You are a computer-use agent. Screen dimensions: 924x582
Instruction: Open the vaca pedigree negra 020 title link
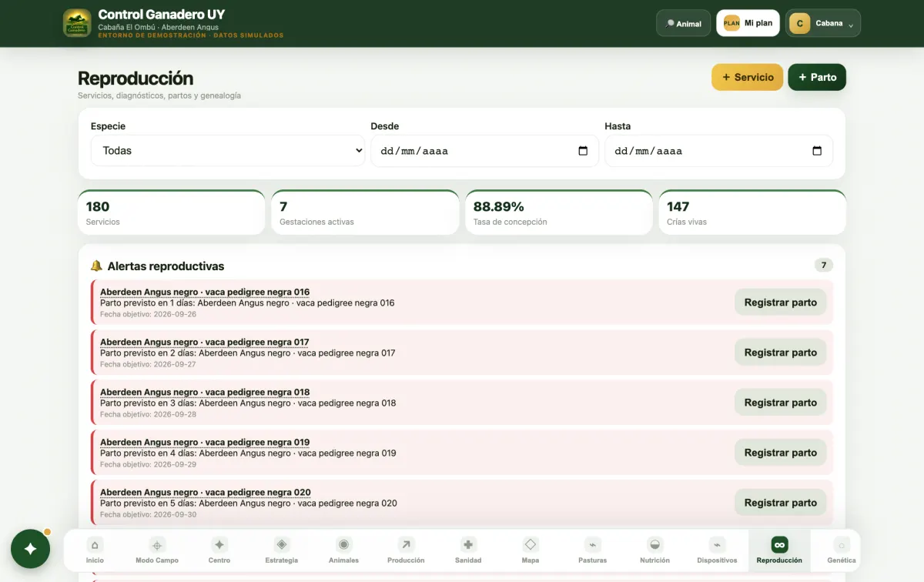click(x=206, y=492)
